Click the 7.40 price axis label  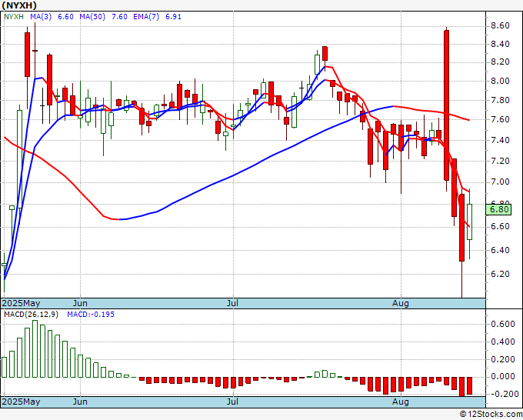pyautogui.click(x=500, y=140)
